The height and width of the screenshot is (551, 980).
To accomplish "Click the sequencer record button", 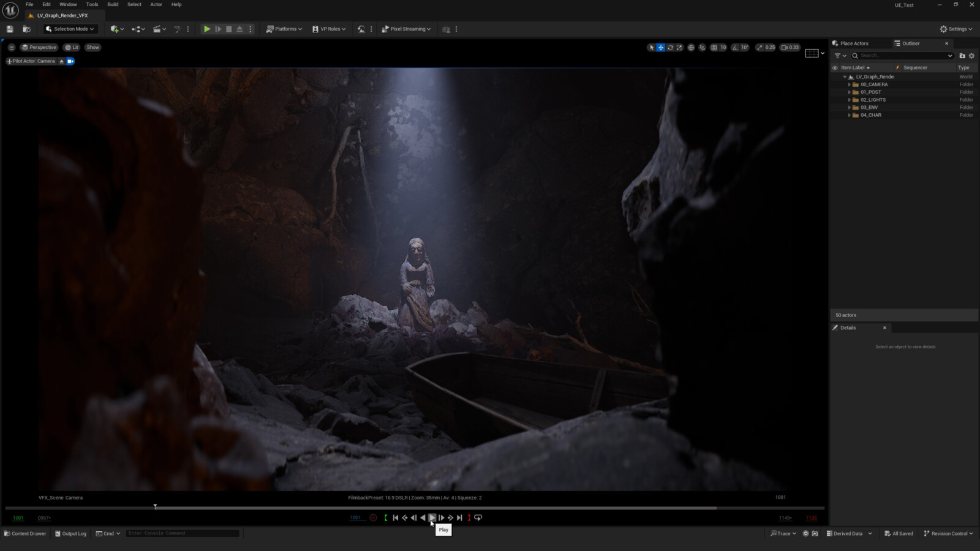I will (x=373, y=518).
